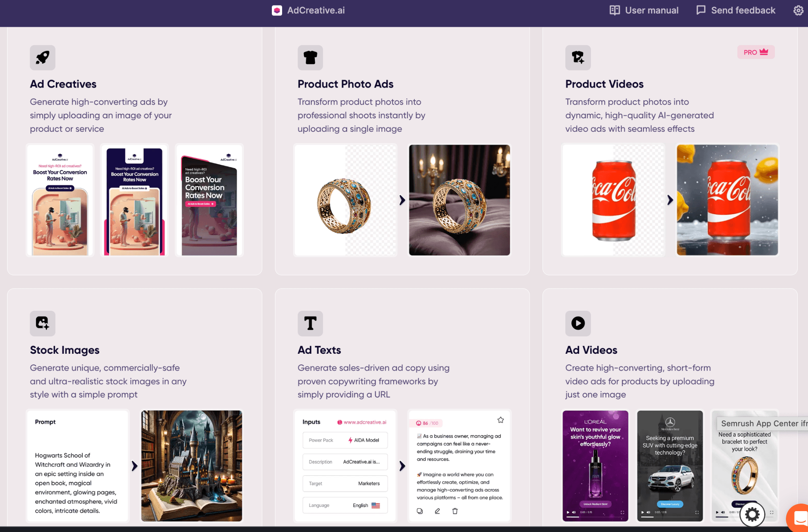This screenshot has height=532, width=808.
Task: Star the generated ad text sample
Action: 500,420
